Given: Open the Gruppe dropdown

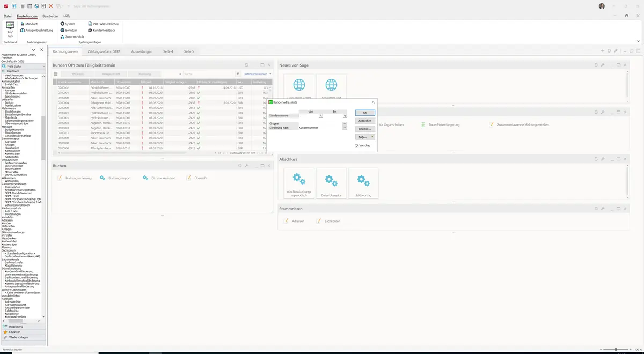Looking at the screenshot, I should click(x=345, y=124).
